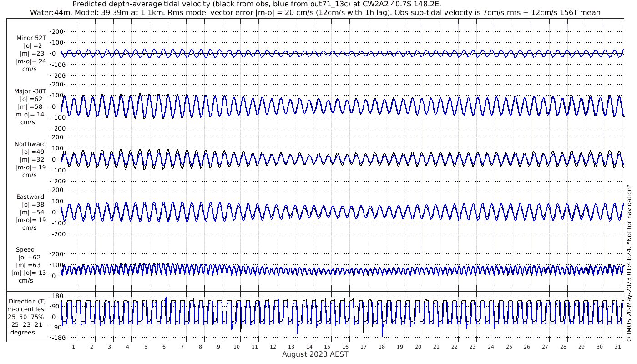Click day "13" on the date axis
This screenshot has width=637, height=364.
291,347
